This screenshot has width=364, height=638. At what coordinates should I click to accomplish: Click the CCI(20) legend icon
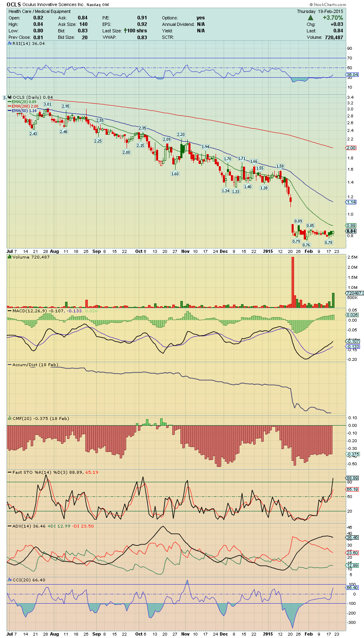pyautogui.click(x=10, y=580)
